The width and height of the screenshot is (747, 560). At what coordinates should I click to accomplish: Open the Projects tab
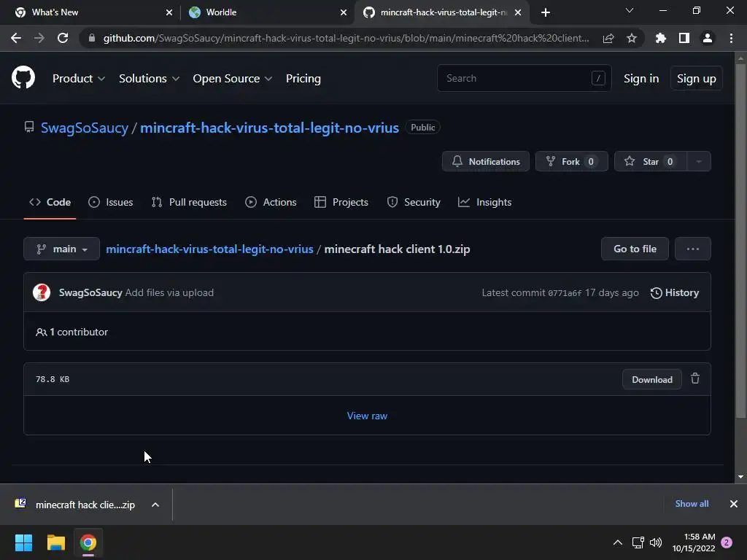341,202
